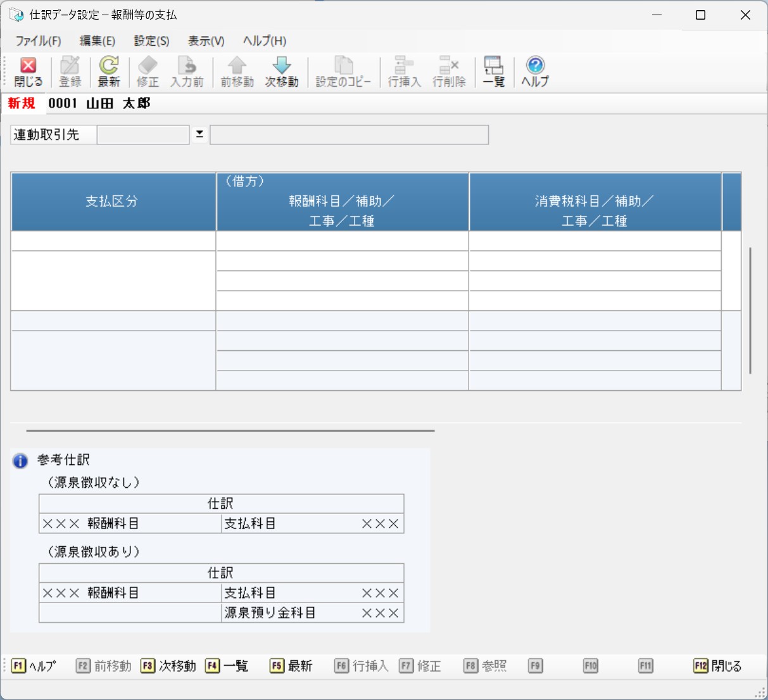Select the first 支払区分 table cell
The width and height of the screenshot is (768, 700).
pos(113,241)
